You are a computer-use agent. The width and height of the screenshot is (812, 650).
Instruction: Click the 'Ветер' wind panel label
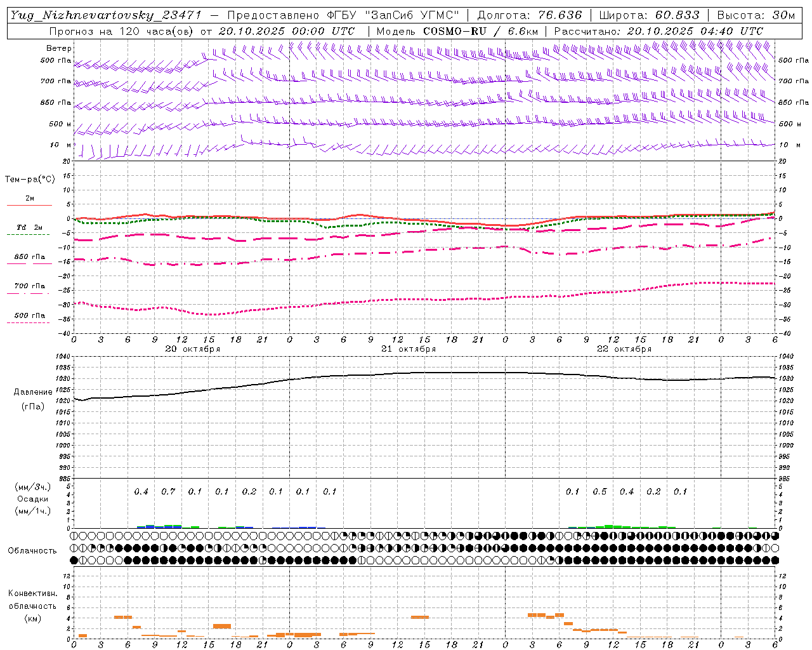coord(59,48)
